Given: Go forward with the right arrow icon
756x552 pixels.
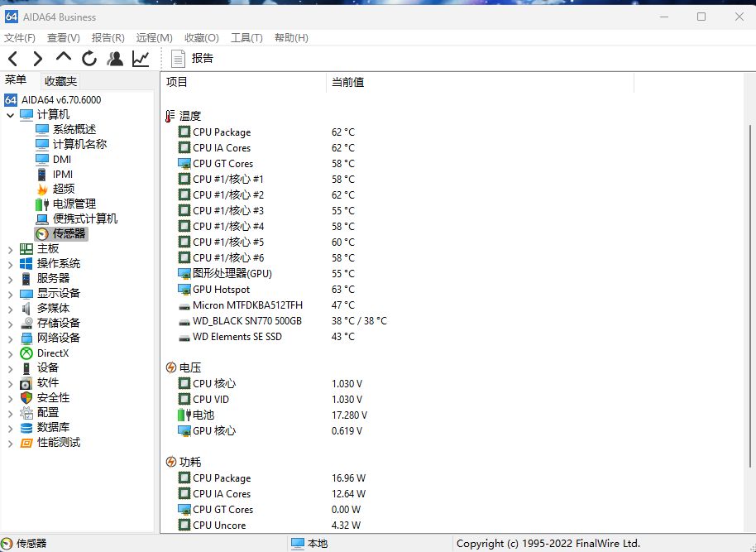Looking at the screenshot, I should pos(37,59).
